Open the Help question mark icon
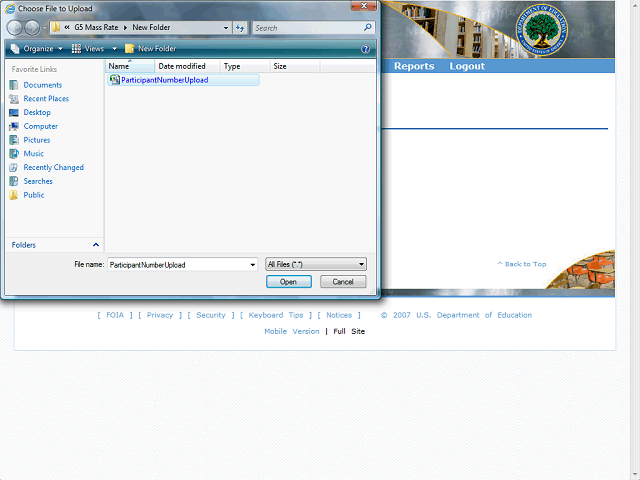Screen dimensions: 640x480 (365, 49)
